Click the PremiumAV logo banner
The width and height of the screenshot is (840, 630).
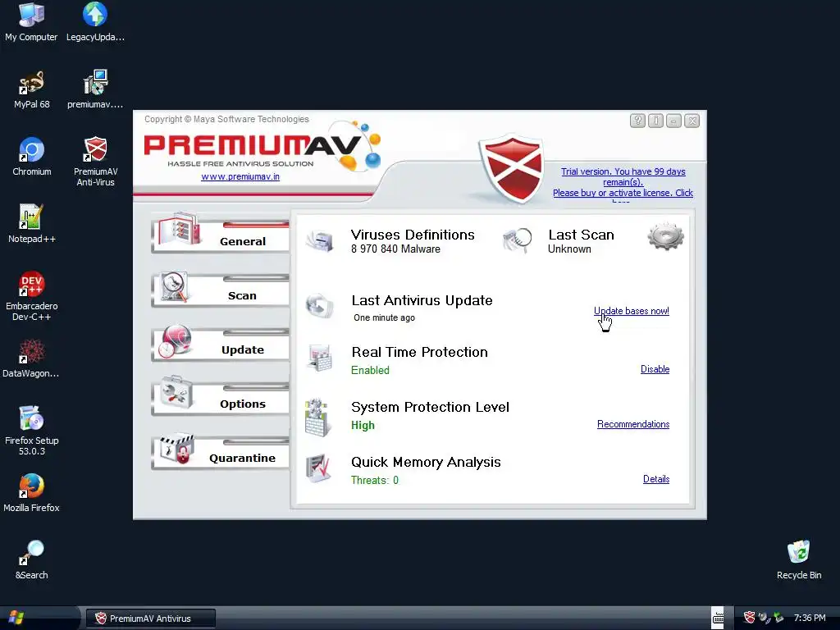click(x=262, y=145)
